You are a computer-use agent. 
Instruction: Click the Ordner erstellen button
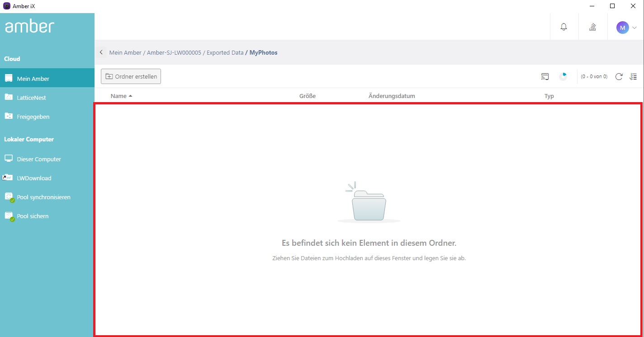131,76
